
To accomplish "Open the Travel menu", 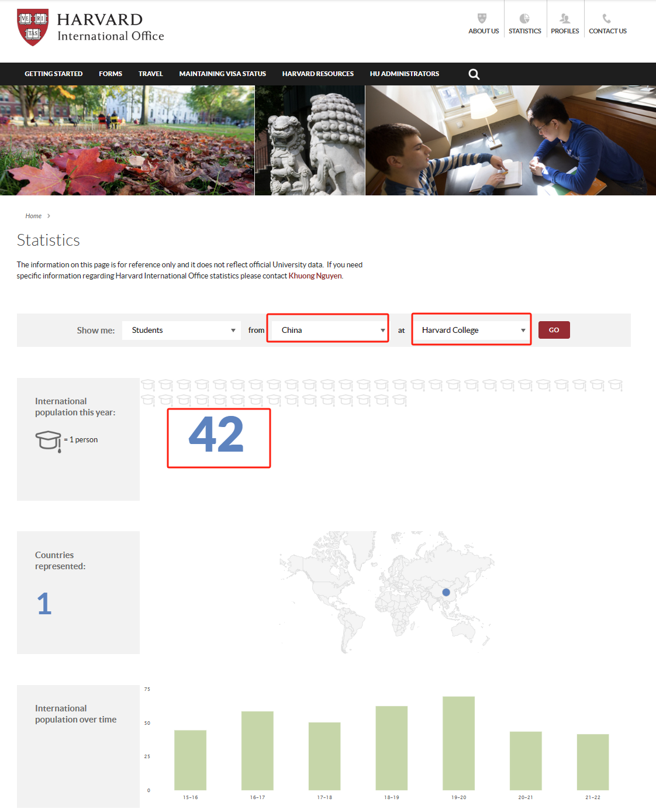I will click(x=151, y=74).
